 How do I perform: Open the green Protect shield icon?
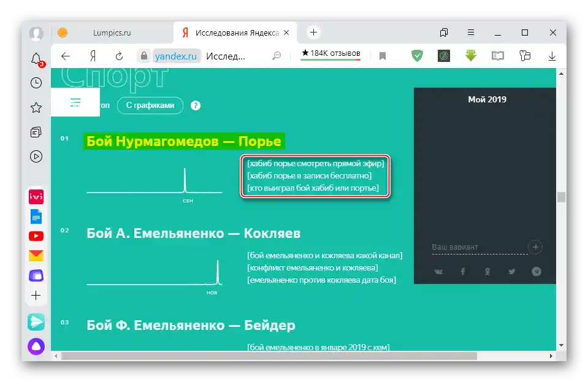[x=417, y=56]
